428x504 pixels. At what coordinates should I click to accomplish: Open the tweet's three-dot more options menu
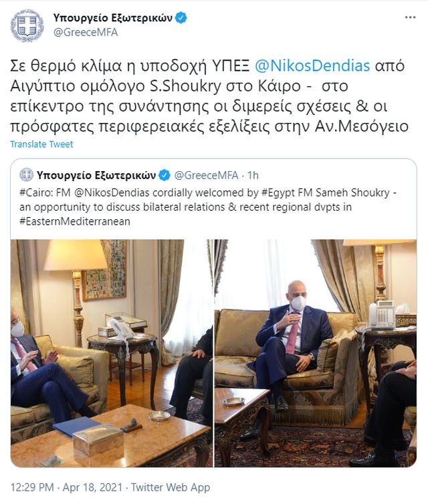pos(410,17)
